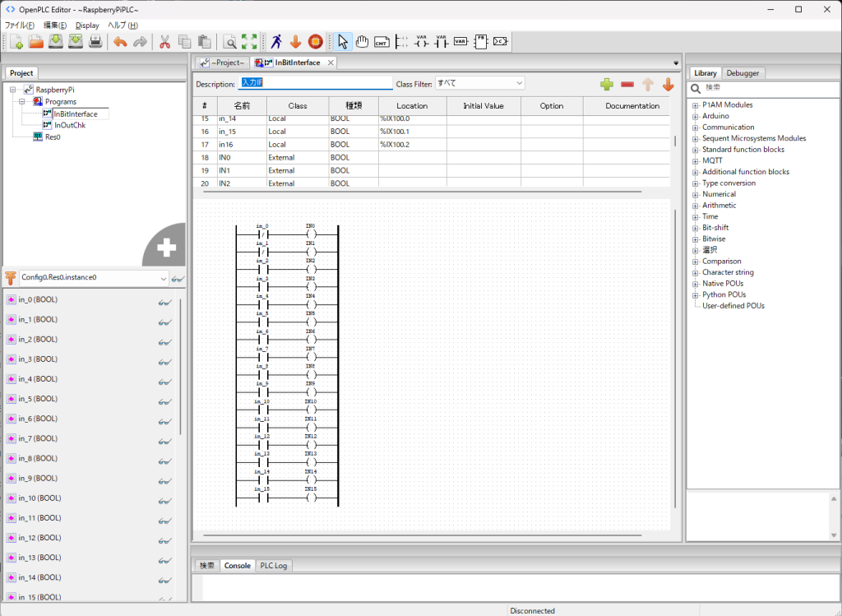
Task: Select the power rail tool
Action: pos(401,42)
